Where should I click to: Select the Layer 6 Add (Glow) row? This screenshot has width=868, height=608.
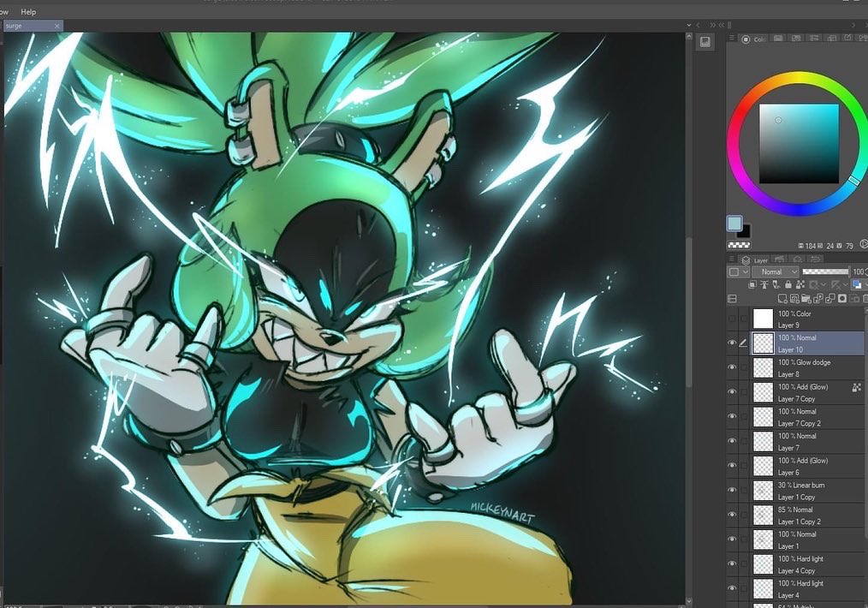pyautogui.click(x=808, y=466)
